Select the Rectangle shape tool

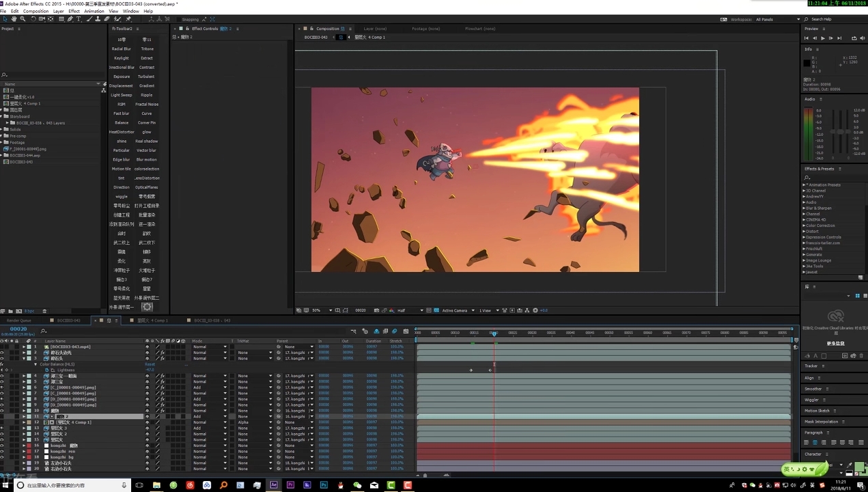(x=61, y=19)
